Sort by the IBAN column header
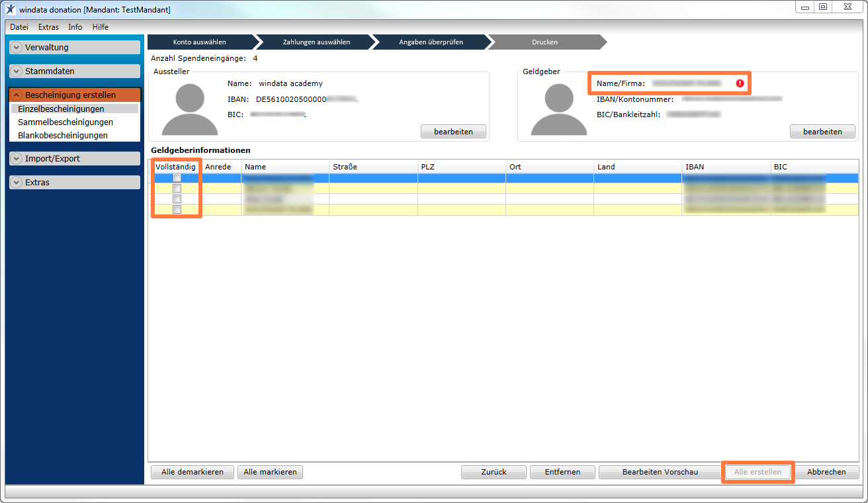The height and width of the screenshot is (503, 868). click(726, 167)
